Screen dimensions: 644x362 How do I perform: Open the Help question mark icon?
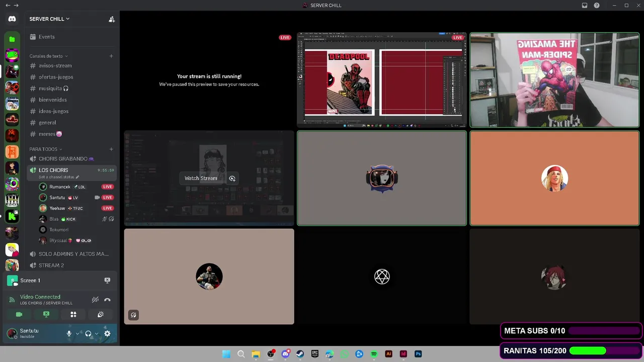[x=597, y=6]
